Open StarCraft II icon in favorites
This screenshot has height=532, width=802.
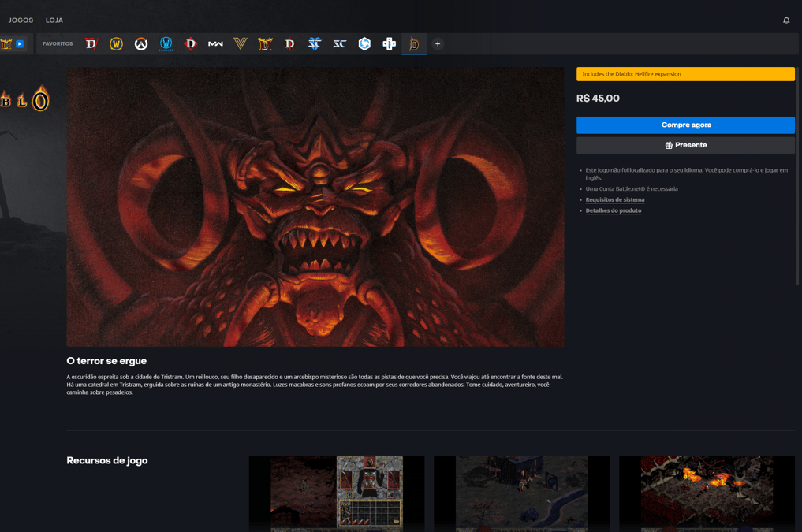[x=315, y=44]
